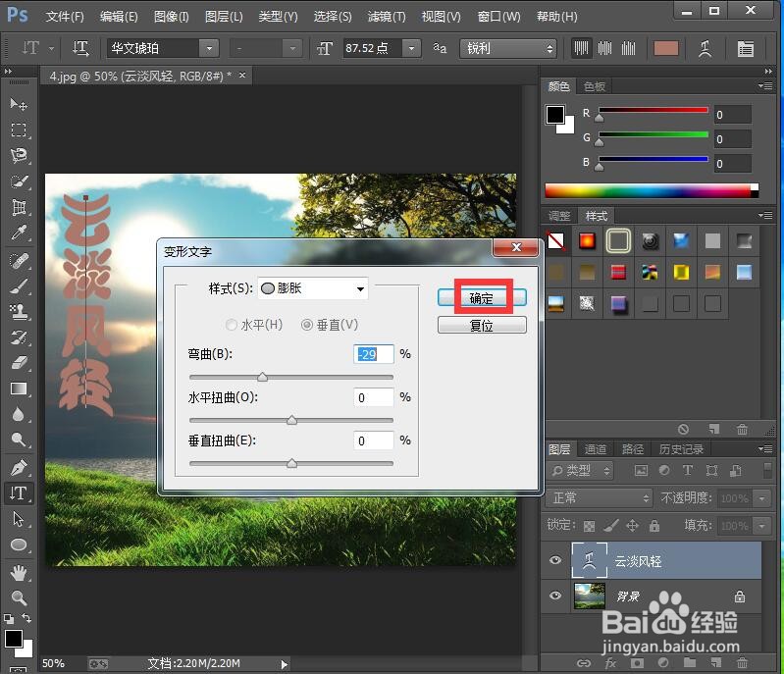The height and width of the screenshot is (674, 784).
Task: Toggle lock image pixels brush icon
Action: [x=610, y=526]
